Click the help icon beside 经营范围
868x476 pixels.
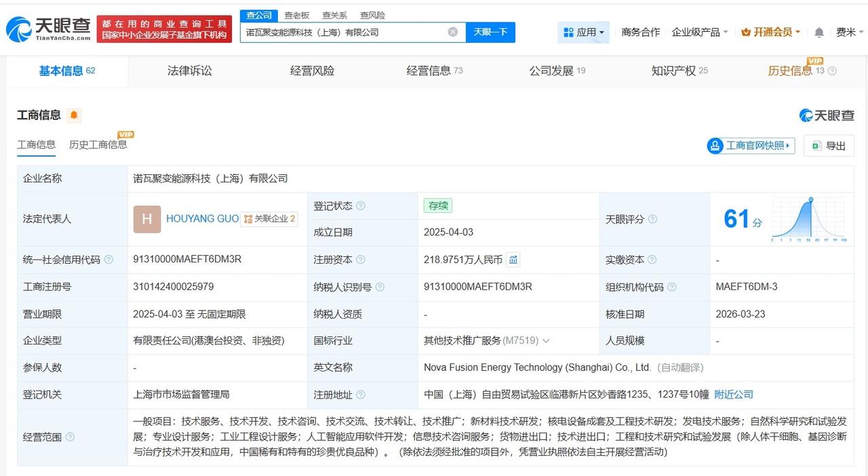[x=71, y=437]
